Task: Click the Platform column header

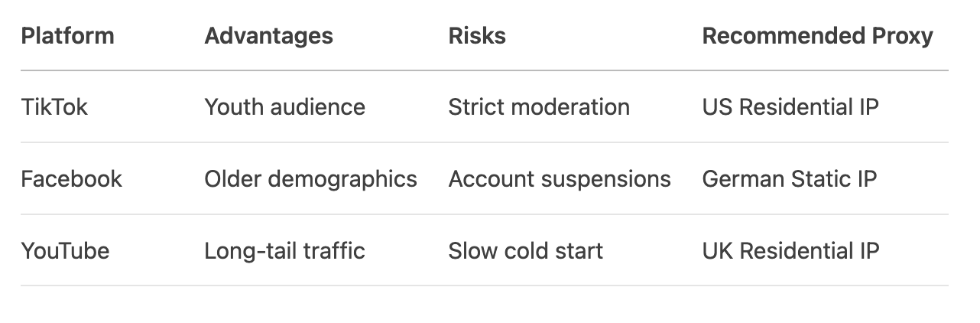Action: click(x=67, y=36)
